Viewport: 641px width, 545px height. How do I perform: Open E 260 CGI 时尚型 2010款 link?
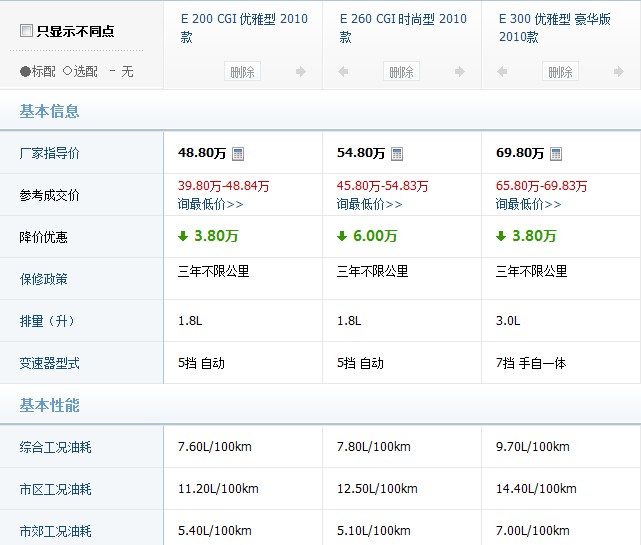pos(403,28)
